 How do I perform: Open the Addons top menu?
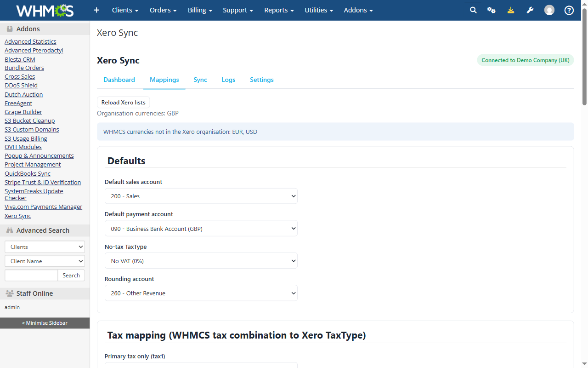[358, 10]
